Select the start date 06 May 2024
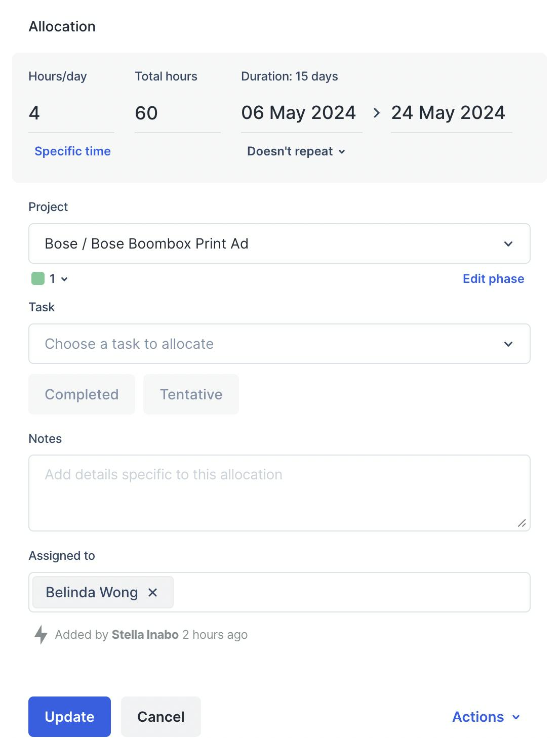 299,113
